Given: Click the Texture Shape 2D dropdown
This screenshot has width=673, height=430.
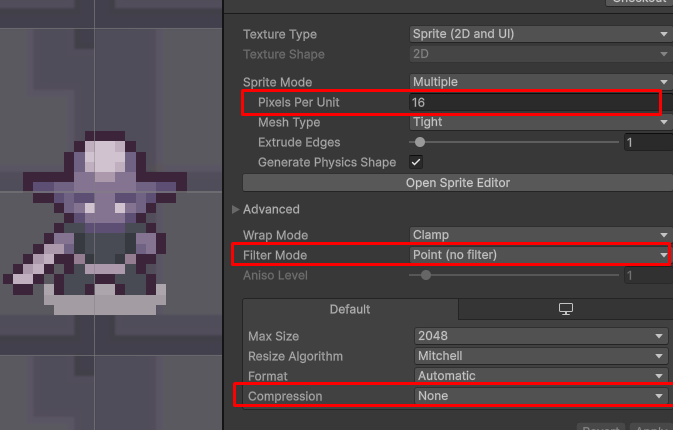Looking at the screenshot, I should 540,54.
